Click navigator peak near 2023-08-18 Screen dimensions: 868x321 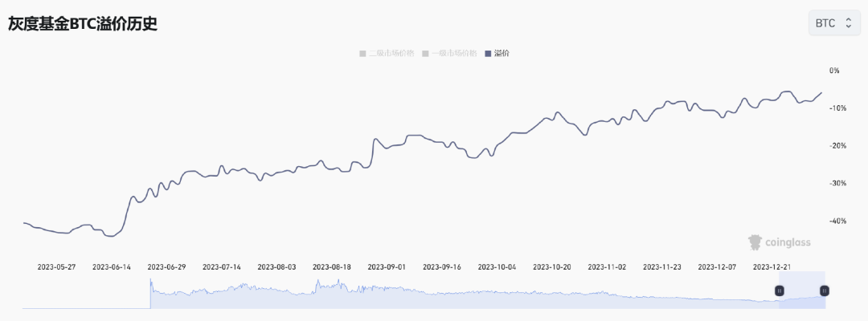[317, 283]
